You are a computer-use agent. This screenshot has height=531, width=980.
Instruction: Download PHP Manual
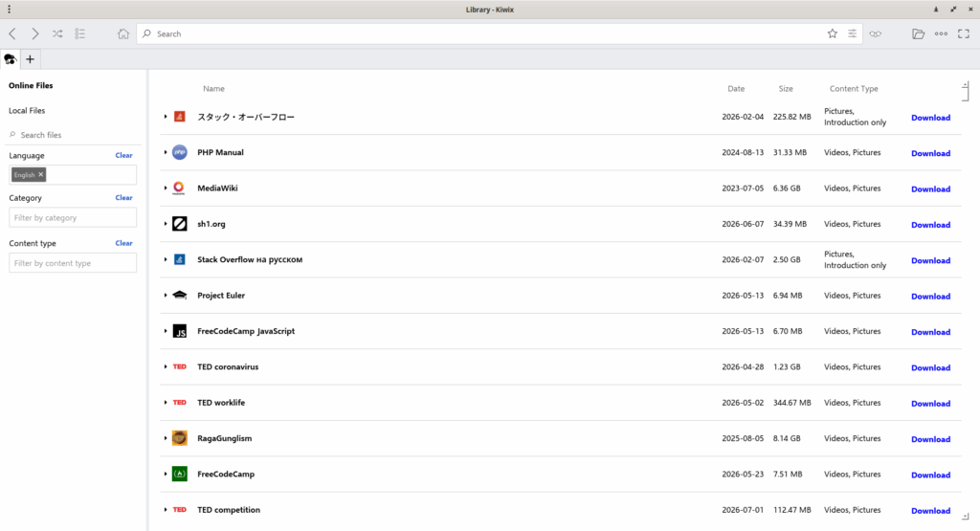pyautogui.click(x=930, y=153)
